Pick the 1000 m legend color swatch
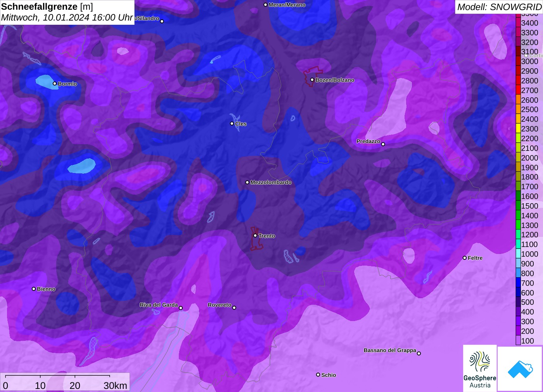This screenshot has width=543, height=392. click(x=518, y=254)
